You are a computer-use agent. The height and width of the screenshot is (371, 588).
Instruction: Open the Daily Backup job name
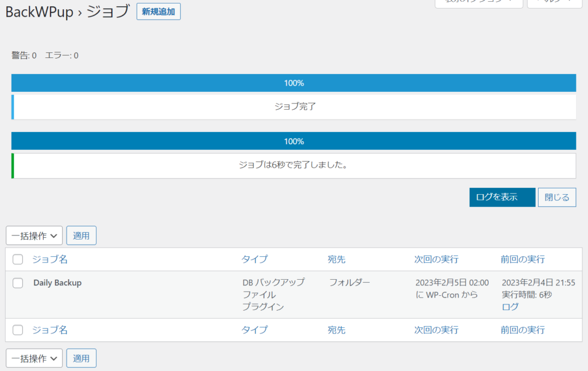tap(57, 283)
